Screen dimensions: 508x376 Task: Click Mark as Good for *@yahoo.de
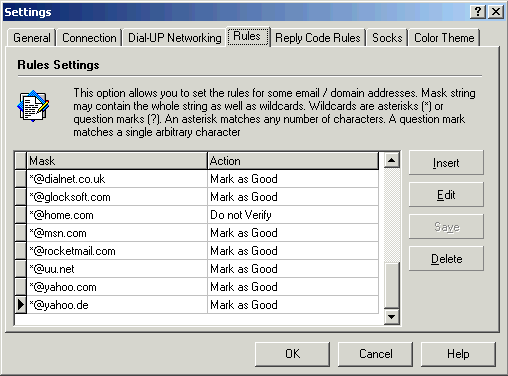click(x=293, y=305)
